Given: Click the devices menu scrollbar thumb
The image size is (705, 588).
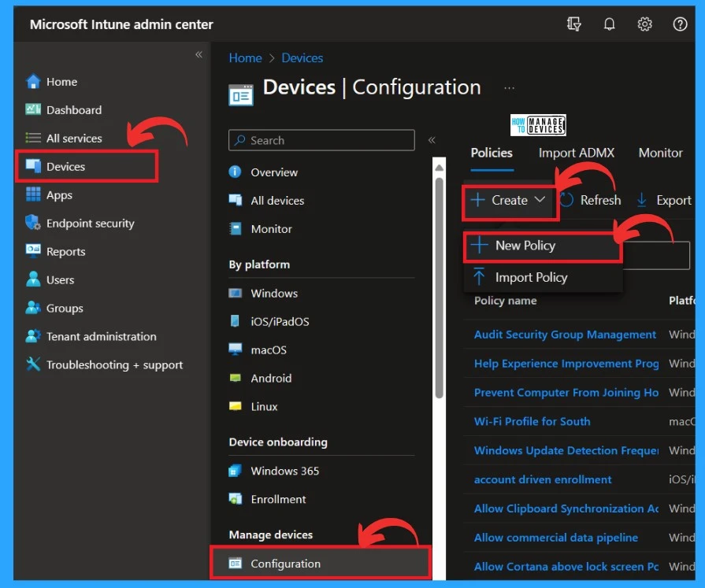Looking at the screenshot, I should coord(440,287).
